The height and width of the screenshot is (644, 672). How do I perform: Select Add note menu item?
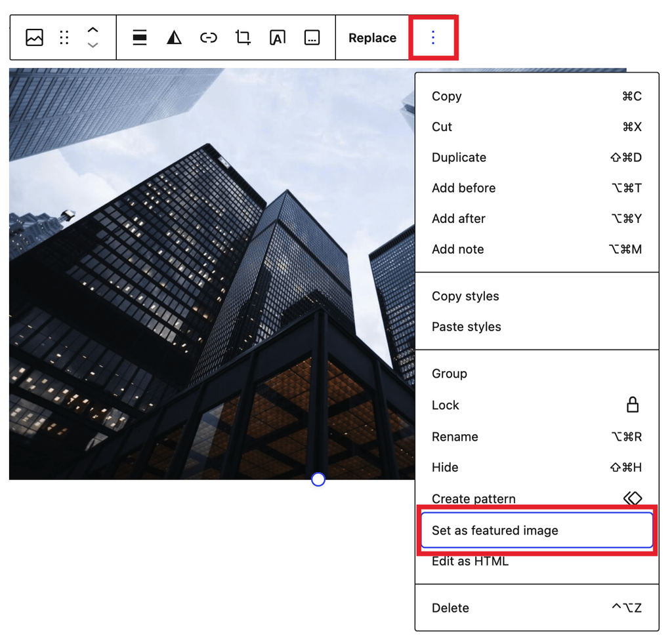pos(537,249)
